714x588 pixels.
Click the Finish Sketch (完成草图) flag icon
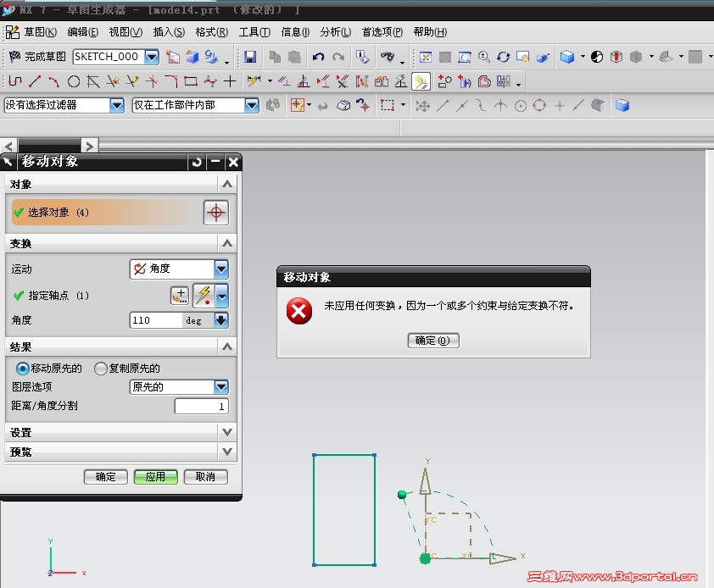(14, 57)
